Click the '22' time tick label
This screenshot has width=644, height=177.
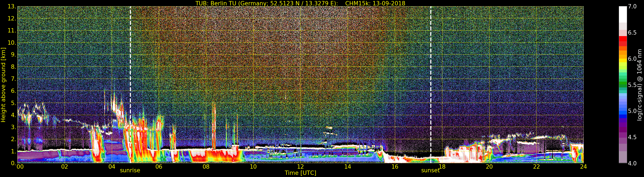point(536,167)
